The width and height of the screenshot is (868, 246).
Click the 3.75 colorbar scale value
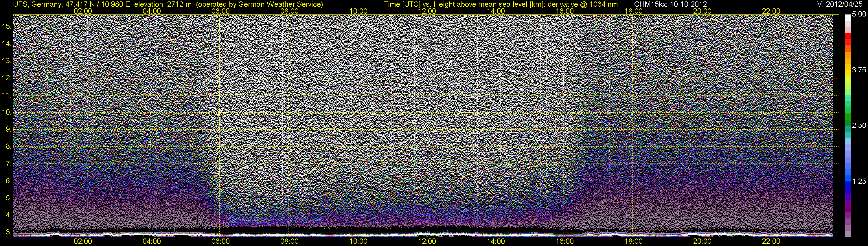[859, 70]
